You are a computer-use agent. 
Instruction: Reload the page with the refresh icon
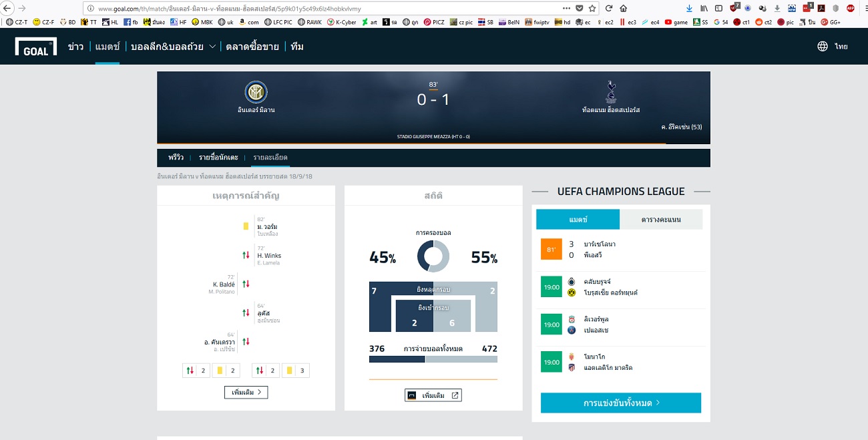coord(608,8)
